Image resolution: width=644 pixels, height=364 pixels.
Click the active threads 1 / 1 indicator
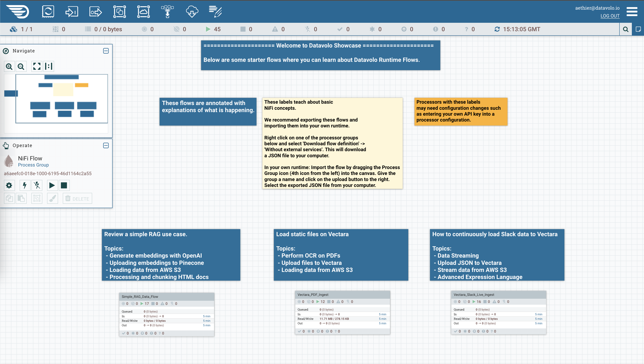(x=21, y=29)
